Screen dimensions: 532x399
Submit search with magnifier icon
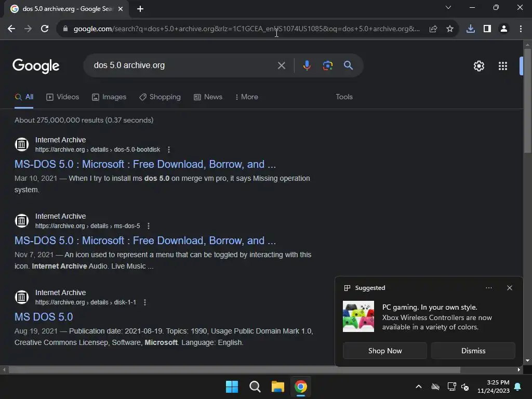click(348, 65)
